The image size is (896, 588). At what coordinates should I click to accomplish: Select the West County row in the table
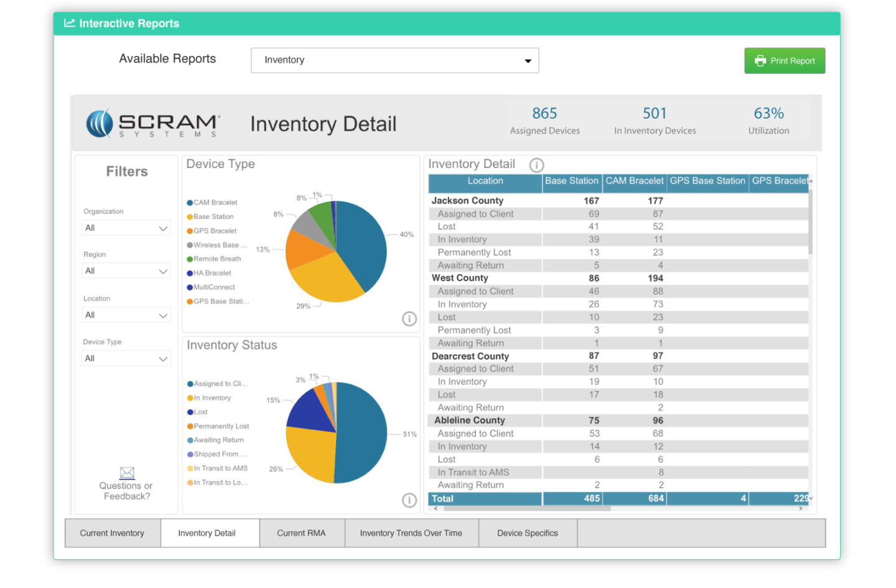(x=485, y=278)
